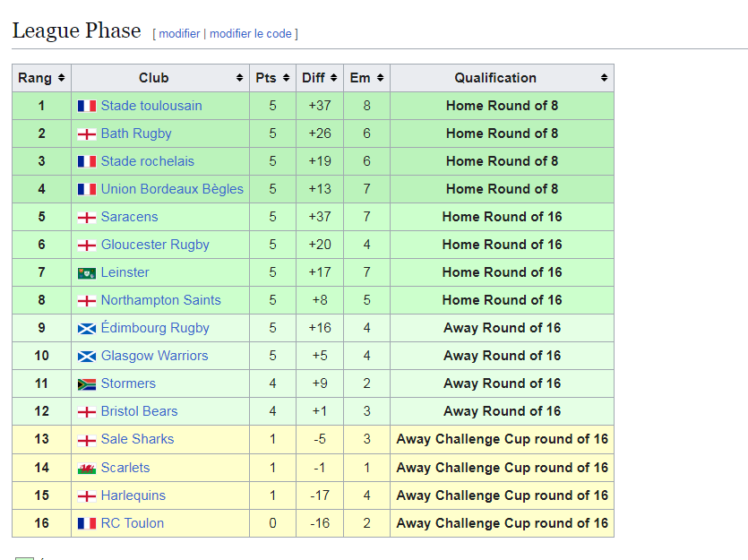
Task: Open RC Toulon club page
Action: point(133,523)
